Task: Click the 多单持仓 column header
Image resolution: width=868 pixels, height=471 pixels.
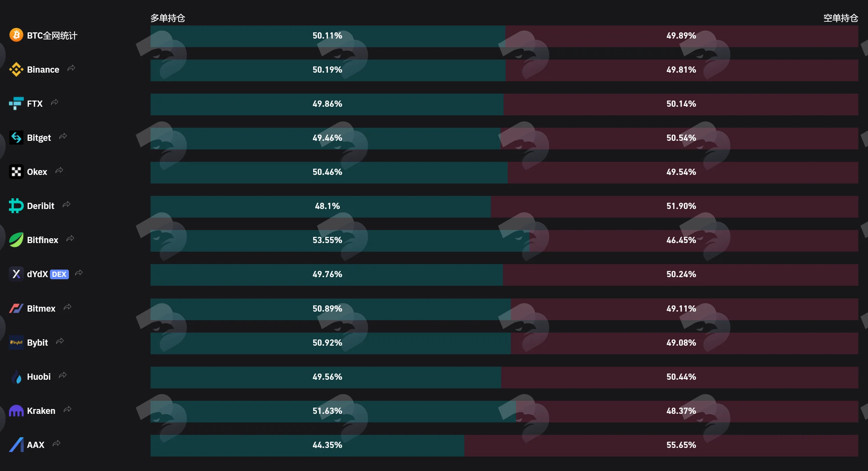Action: (168, 18)
